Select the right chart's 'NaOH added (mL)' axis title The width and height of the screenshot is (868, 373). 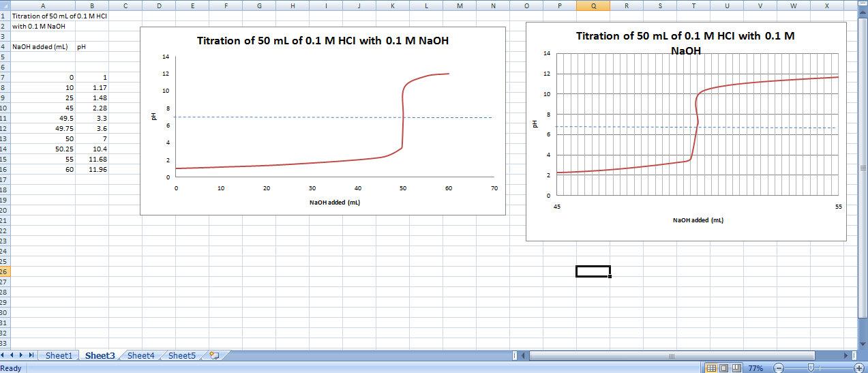click(698, 220)
